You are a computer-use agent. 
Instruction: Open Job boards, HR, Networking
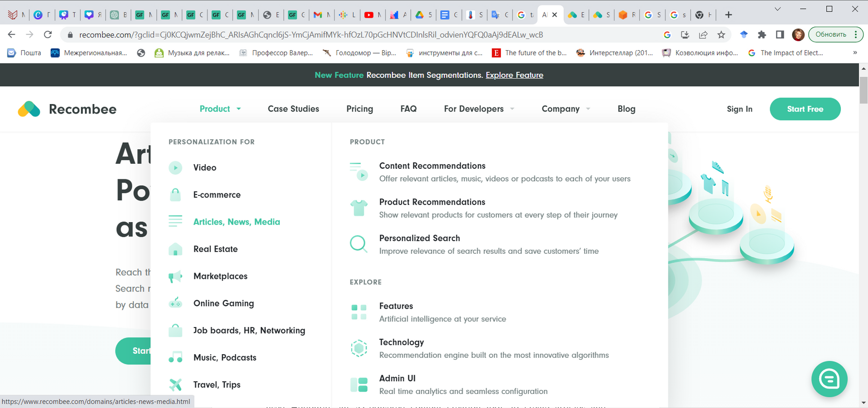point(249,330)
